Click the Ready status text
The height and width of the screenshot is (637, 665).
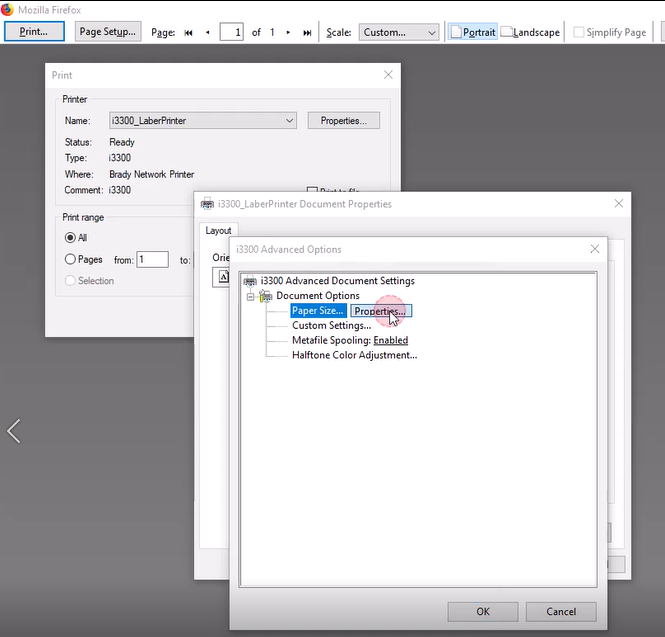pos(122,142)
